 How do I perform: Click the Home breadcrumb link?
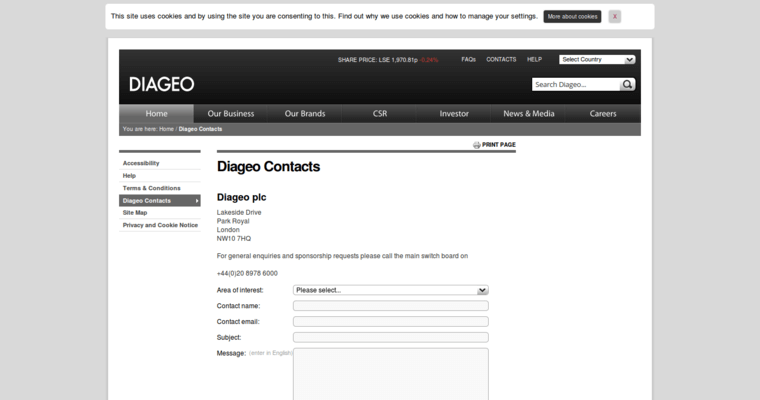pos(167,129)
